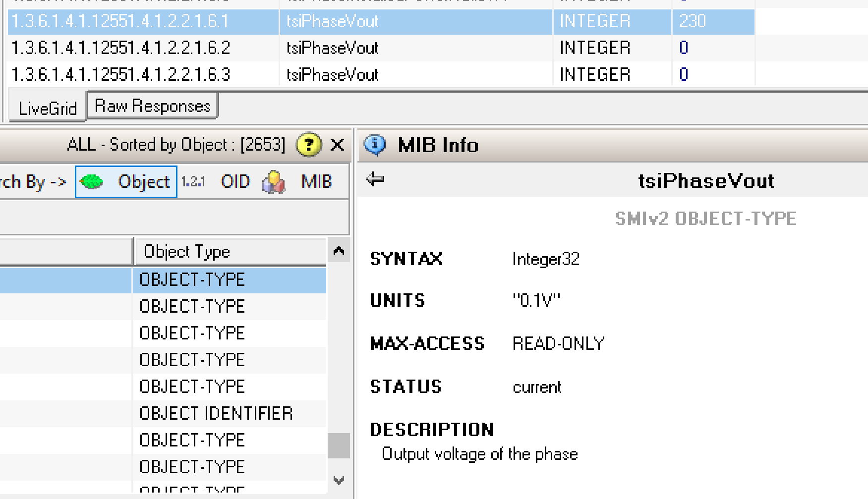Image resolution: width=868 pixels, height=499 pixels.
Task: Select OID row 1.3.6.1.4.1.12551.4.1.2.2.1.6.1
Action: [381, 21]
